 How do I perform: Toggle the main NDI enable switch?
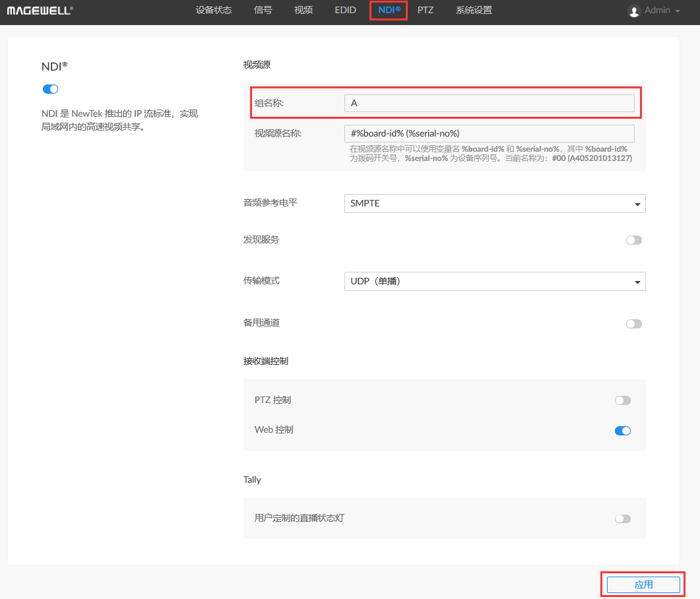coord(51,89)
